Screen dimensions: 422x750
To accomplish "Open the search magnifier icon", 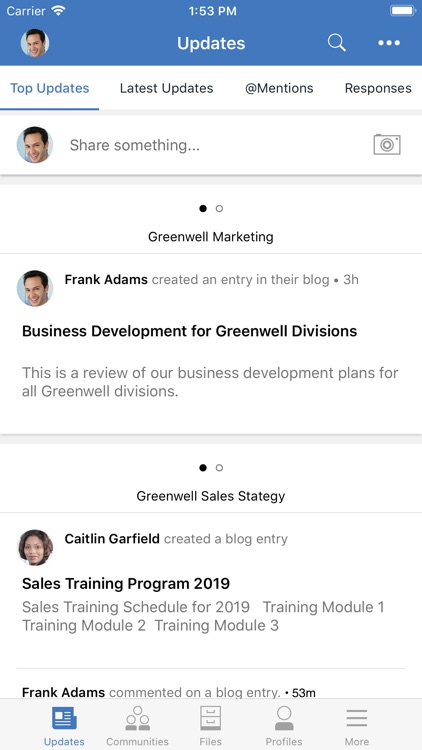I will [336, 43].
